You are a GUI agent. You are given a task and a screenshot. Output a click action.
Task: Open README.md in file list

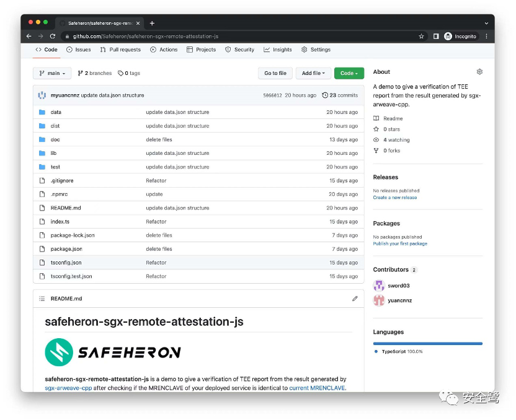click(66, 208)
